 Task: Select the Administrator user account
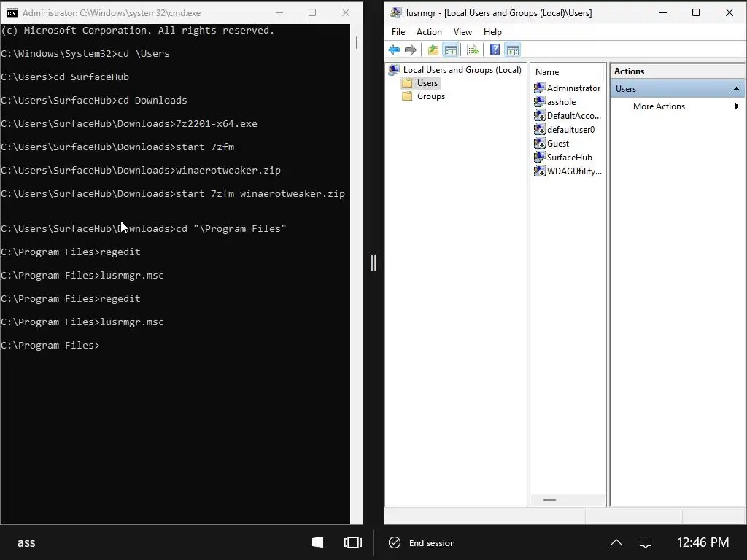pyautogui.click(x=568, y=88)
